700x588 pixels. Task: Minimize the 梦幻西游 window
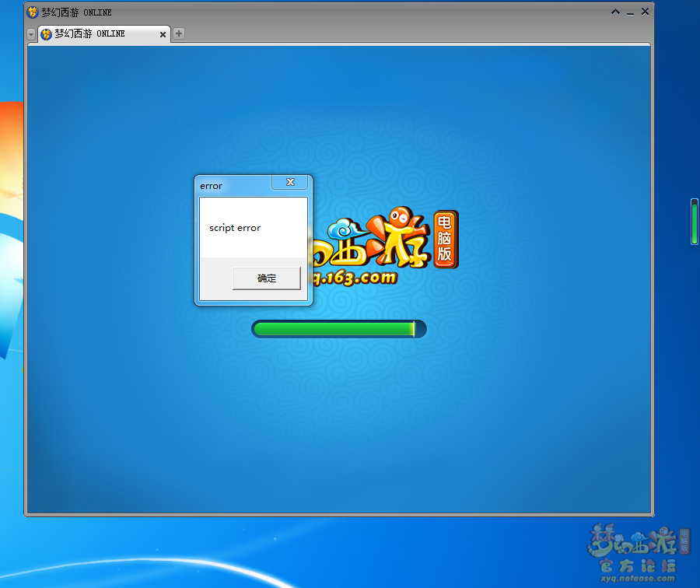coord(630,13)
